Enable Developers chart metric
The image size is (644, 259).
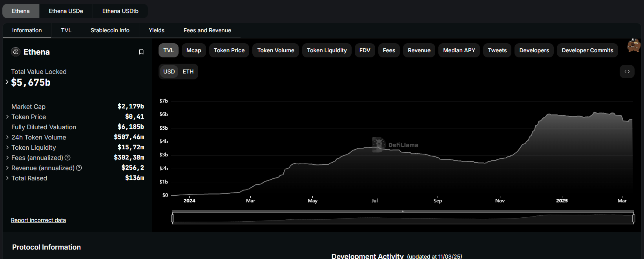[534, 50]
